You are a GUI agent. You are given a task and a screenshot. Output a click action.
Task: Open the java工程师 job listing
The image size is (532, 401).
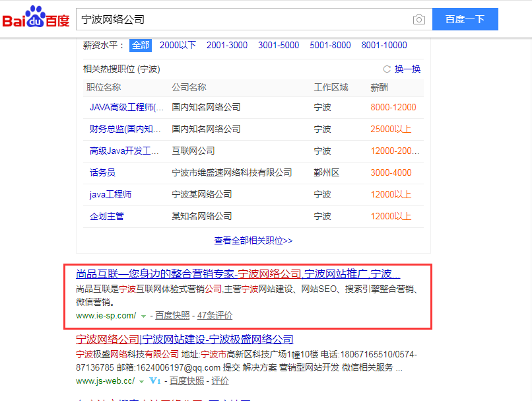(x=110, y=195)
